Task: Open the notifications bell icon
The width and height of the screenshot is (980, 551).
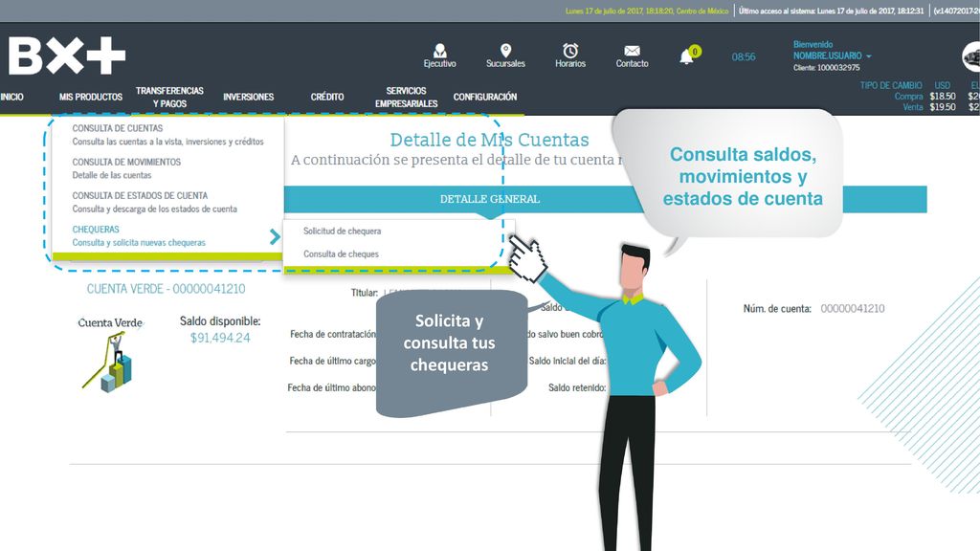Action: click(x=686, y=56)
